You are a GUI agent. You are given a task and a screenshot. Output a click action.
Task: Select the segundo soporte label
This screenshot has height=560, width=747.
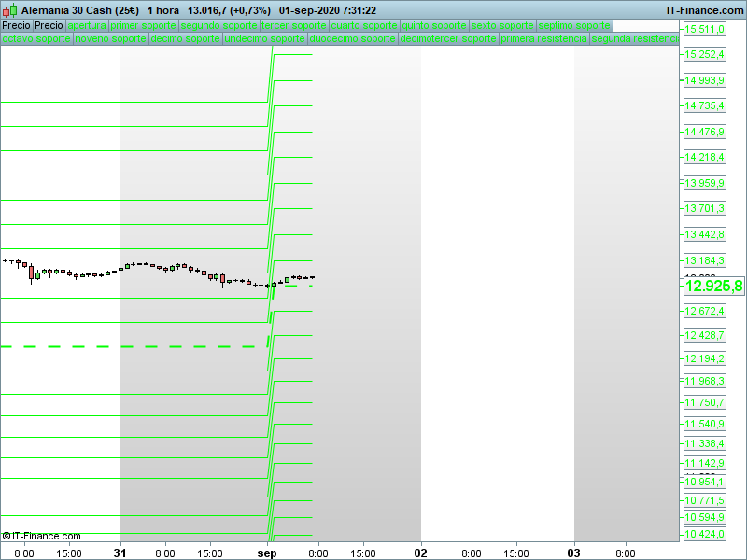tap(219, 25)
